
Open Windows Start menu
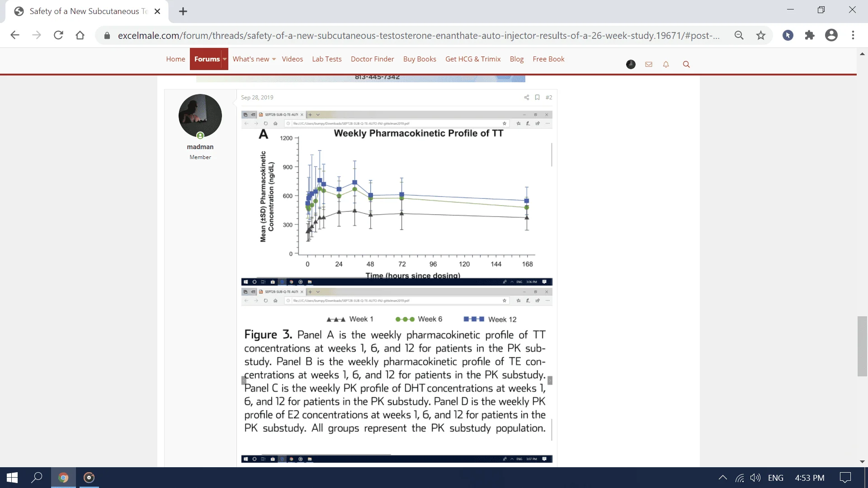(12, 478)
